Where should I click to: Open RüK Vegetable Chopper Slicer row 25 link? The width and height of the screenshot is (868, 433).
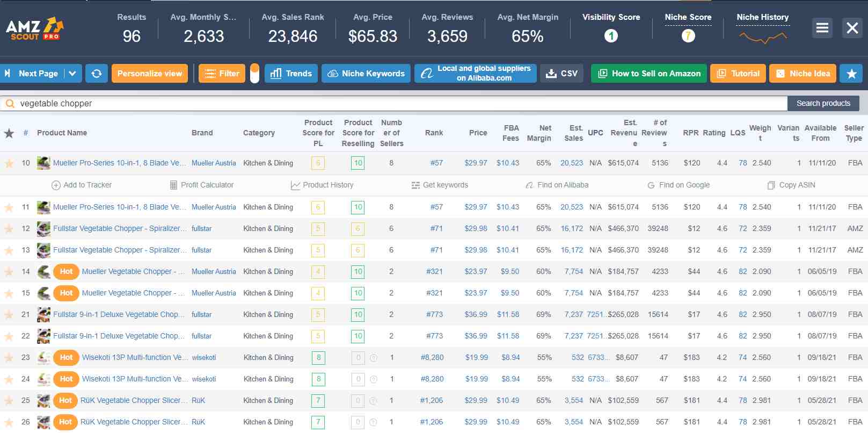tap(134, 401)
